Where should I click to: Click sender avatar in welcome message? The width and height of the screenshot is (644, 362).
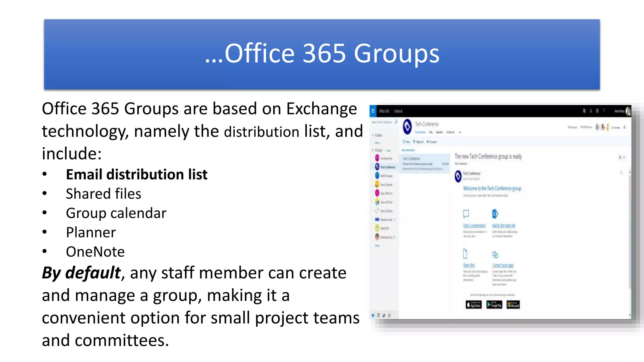[x=458, y=176]
